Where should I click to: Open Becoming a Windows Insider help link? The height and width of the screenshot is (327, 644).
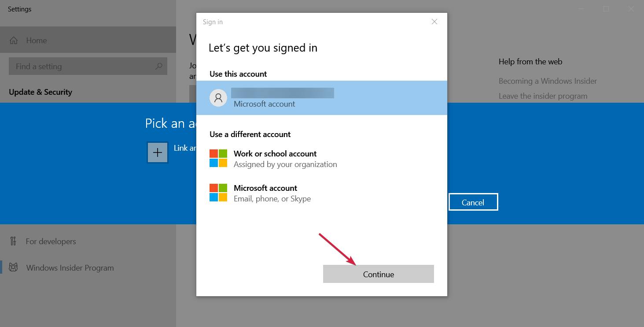pyautogui.click(x=548, y=81)
